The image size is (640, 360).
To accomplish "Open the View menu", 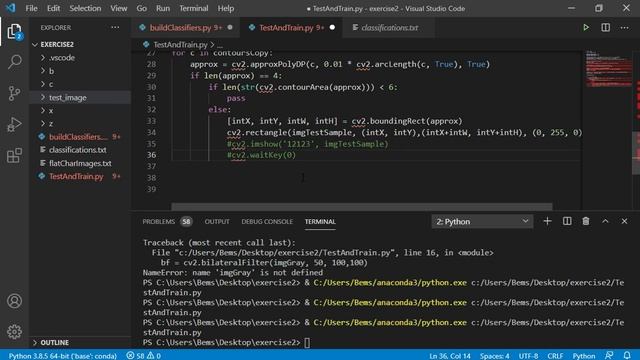I will pyautogui.click(x=118, y=8).
